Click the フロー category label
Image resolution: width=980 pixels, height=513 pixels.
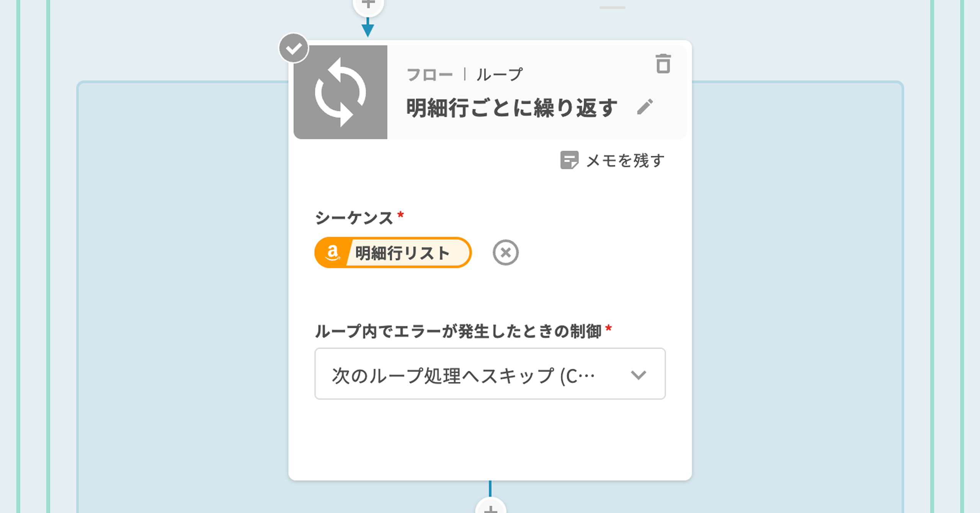[x=430, y=75]
